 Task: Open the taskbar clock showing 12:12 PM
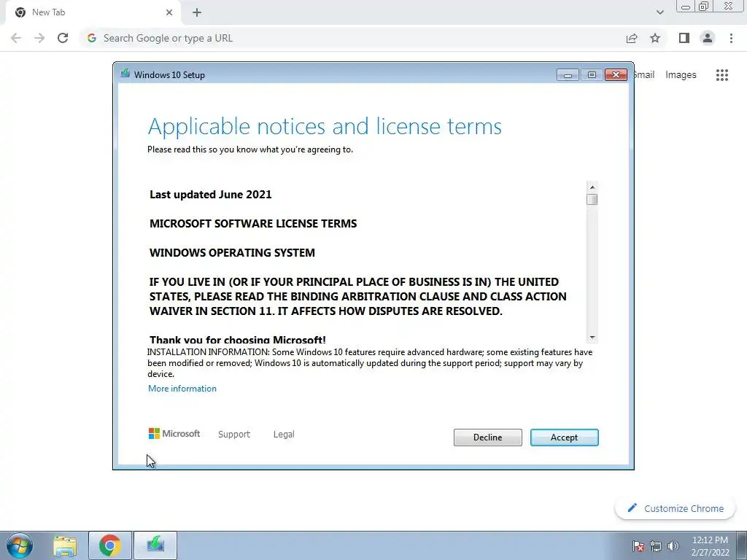coord(710,546)
